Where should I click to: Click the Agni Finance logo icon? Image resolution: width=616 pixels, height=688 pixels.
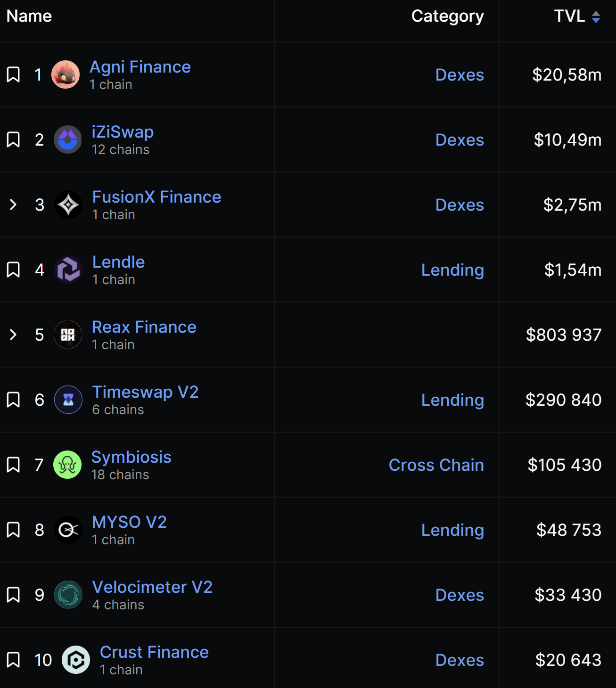pyautogui.click(x=66, y=74)
